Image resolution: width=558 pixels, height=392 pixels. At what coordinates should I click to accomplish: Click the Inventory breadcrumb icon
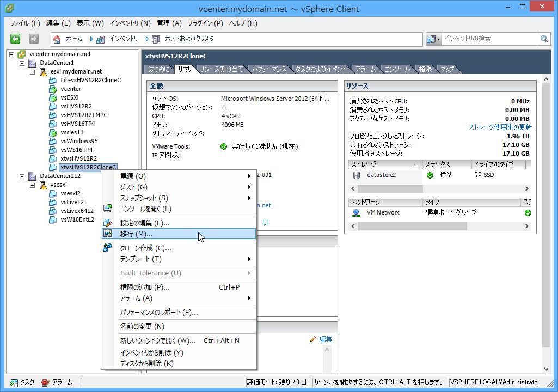point(101,39)
